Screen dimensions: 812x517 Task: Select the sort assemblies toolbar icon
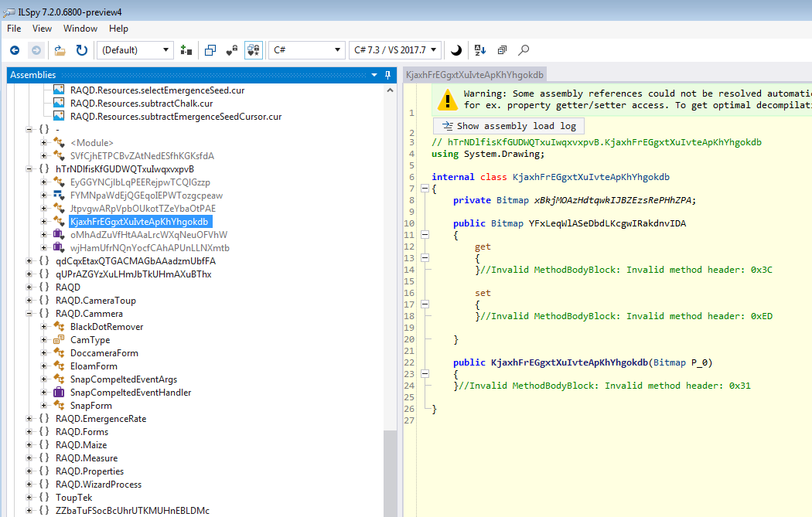(x=186, y=49)
